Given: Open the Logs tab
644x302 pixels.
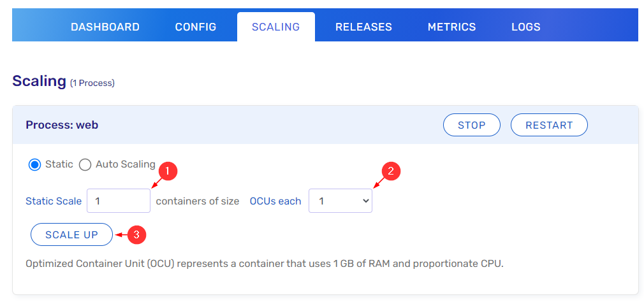Looking at the screenshot, I should click(x=525, y=27).
